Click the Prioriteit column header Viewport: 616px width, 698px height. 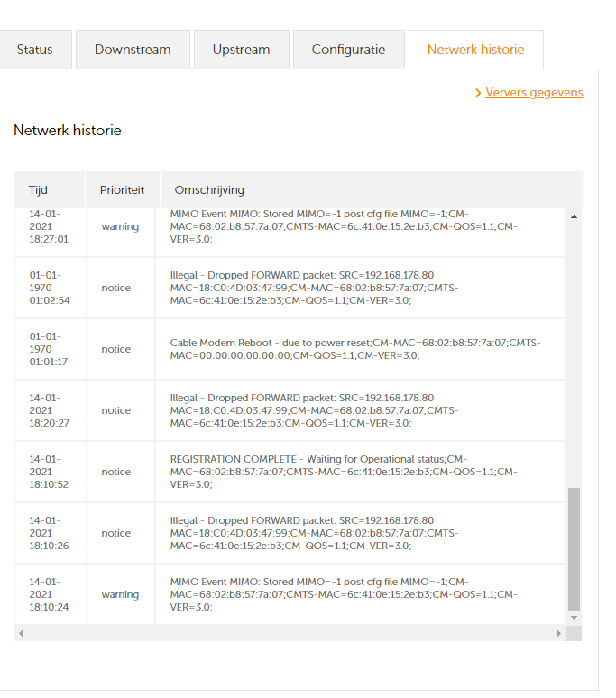pos(122,190)
